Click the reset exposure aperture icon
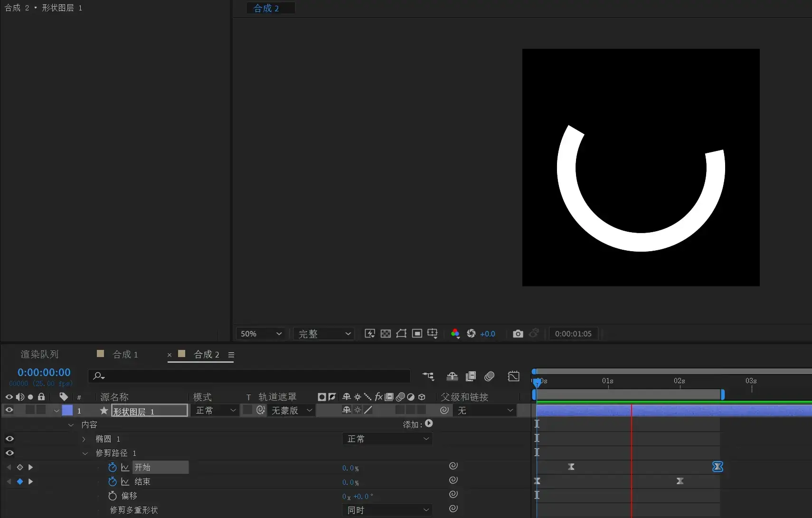 (x=471, y=334)
